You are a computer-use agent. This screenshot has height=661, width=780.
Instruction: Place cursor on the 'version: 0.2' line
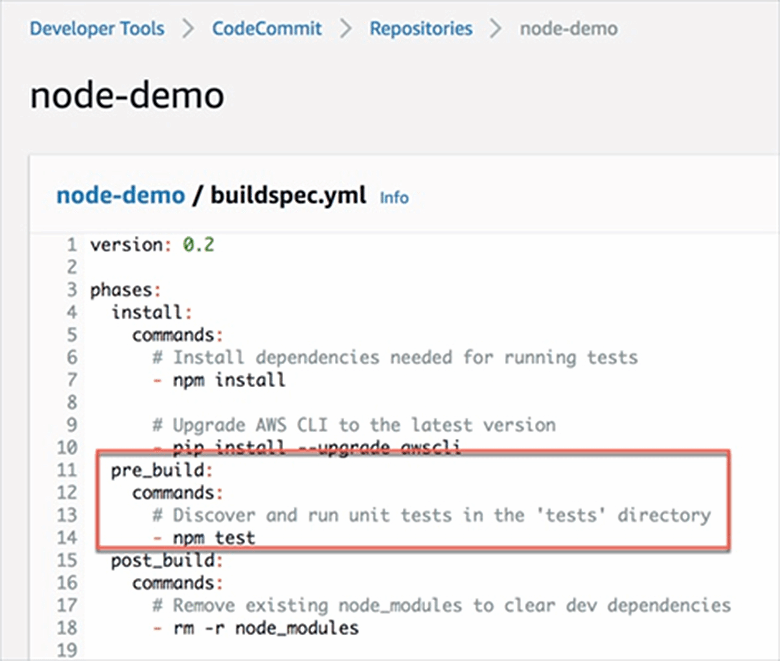(152, 246)
